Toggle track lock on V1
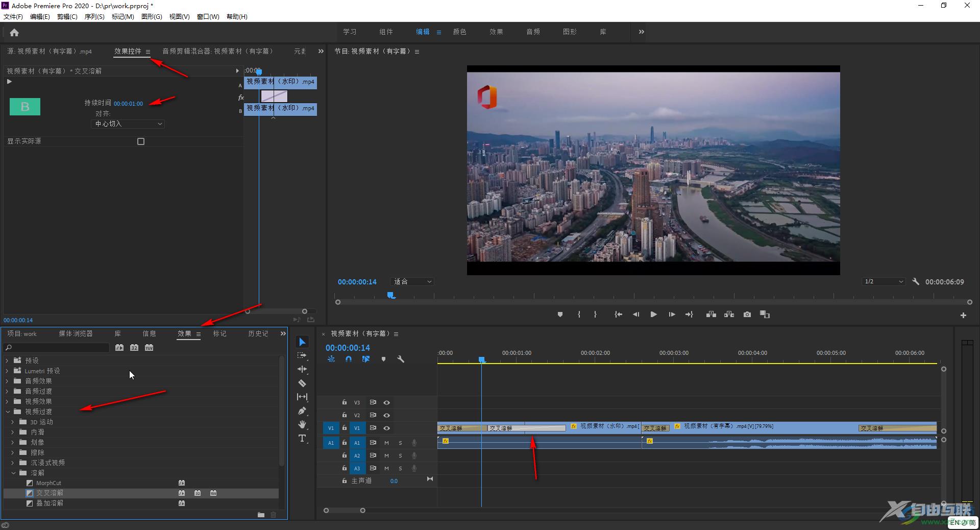Viewport: 980px width, 530px height. click(344, 428)
